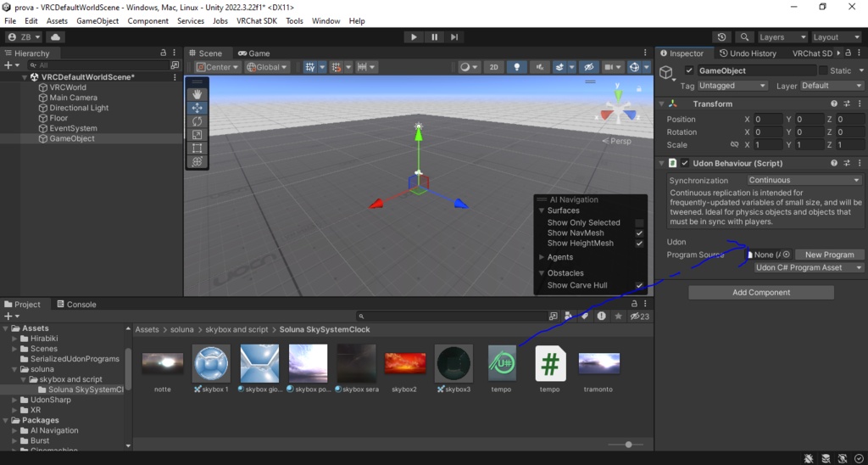The width and height of the screenshot is (868, 465).
Task: Open the Layers dropdown
Action: coord(782,37)
